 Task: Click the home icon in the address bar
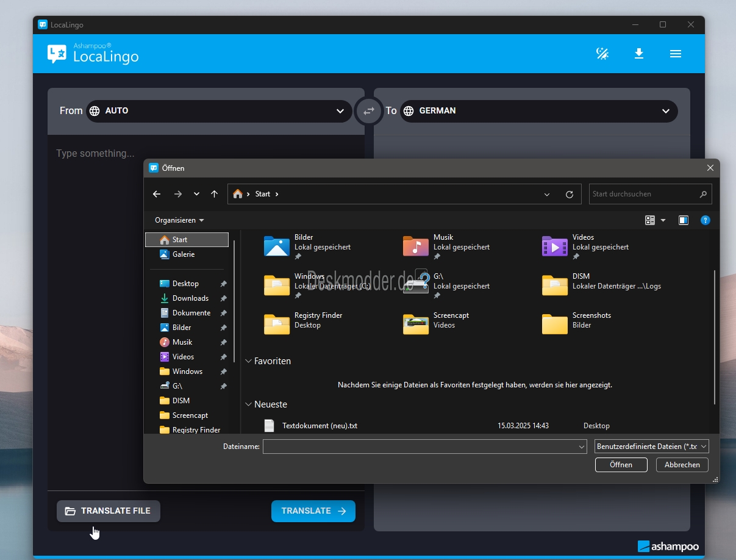click(x=238, y=194)
